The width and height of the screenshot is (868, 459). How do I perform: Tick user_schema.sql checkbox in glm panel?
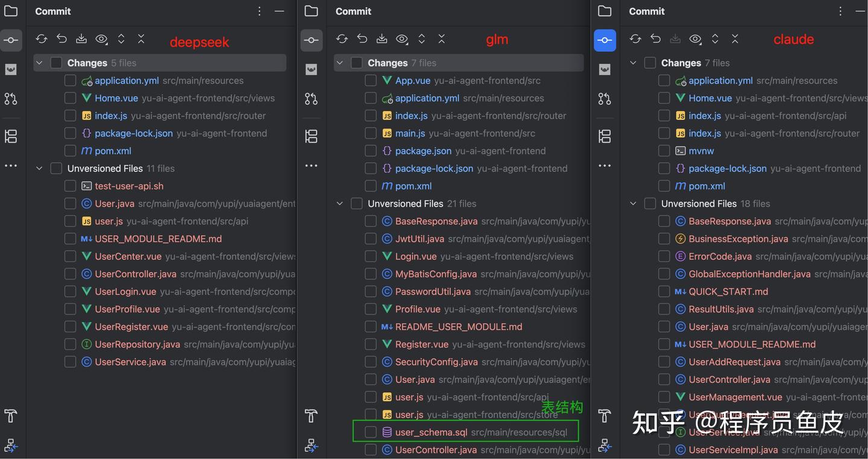pos(371,432)
